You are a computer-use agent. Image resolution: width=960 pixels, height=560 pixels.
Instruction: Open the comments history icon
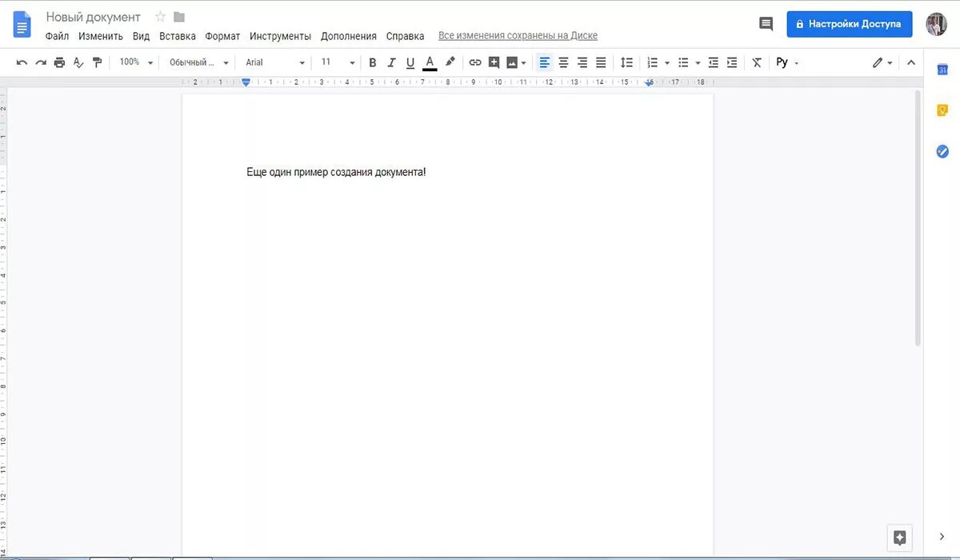tap(766, 24)
